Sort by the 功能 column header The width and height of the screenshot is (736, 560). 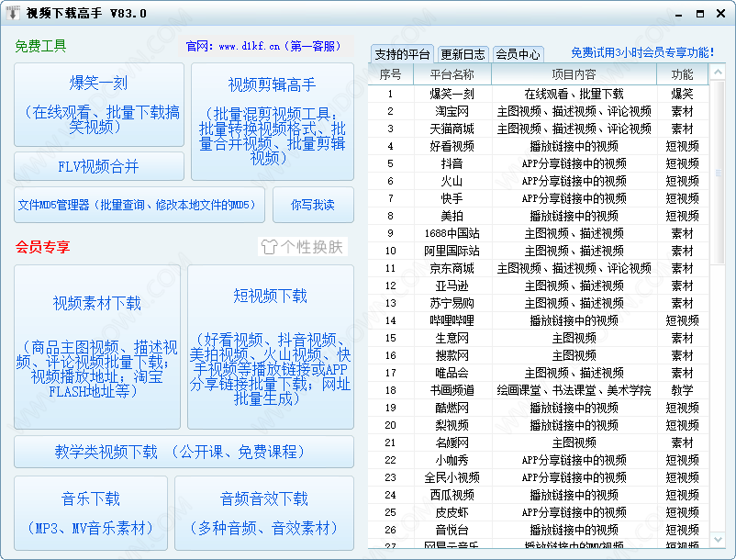coord(682,74)
